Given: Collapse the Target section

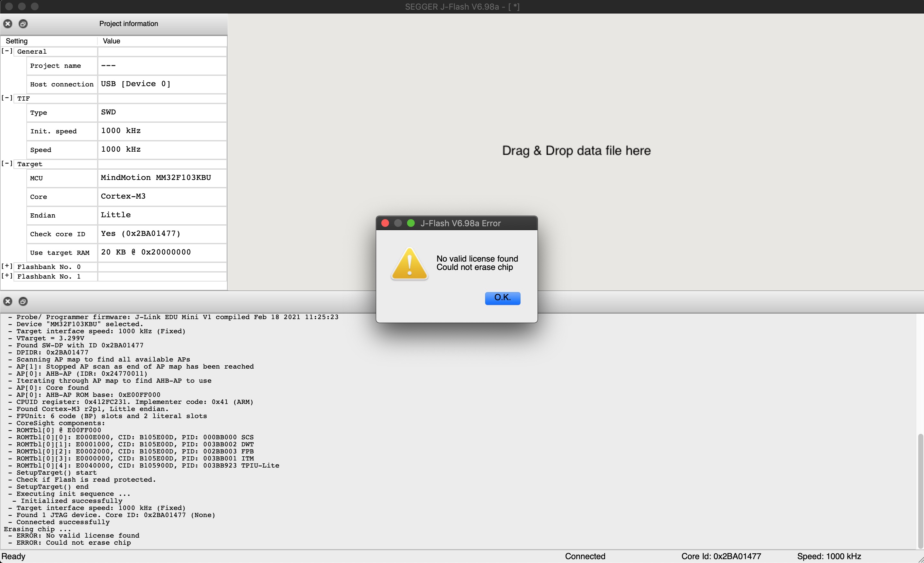Looking at the screenshot, I should (x=7, y=164).
